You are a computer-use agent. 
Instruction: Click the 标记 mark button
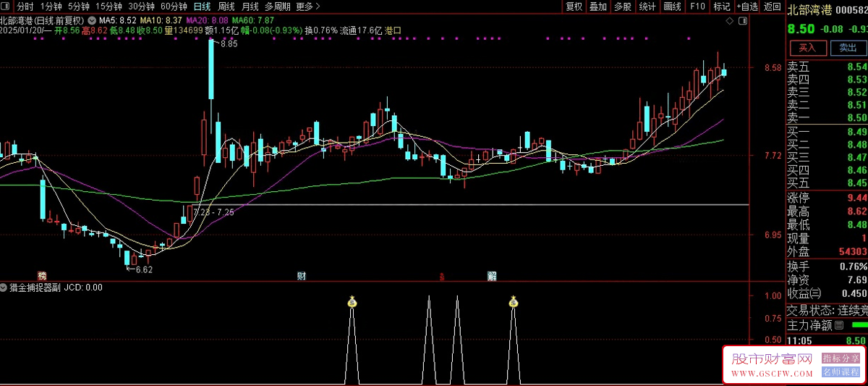click(x=722, y=7)
